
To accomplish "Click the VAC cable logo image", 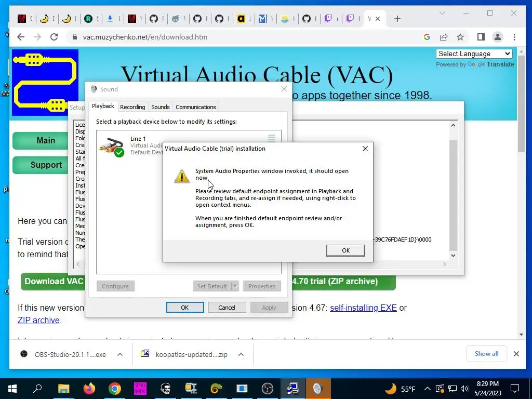I will [x=45, y=83].
